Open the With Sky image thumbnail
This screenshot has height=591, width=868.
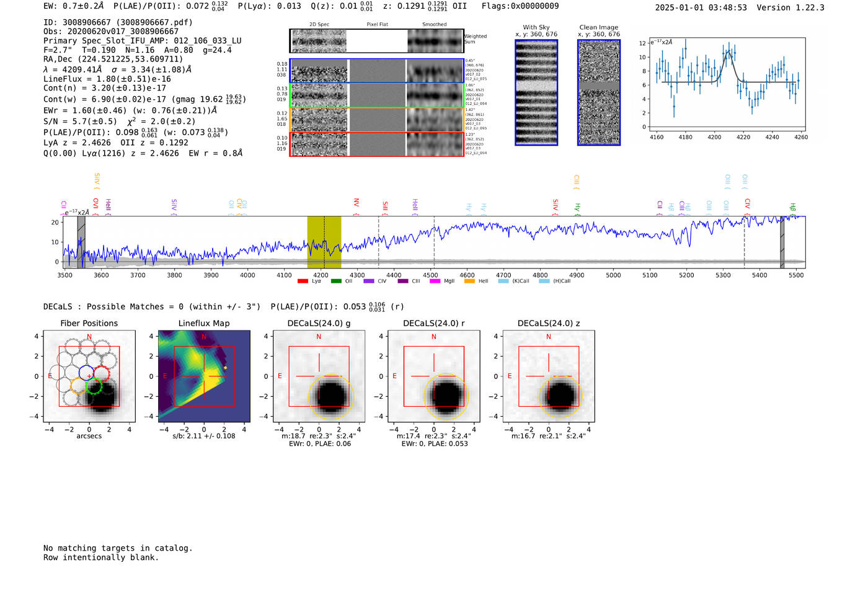coord(536,92)
